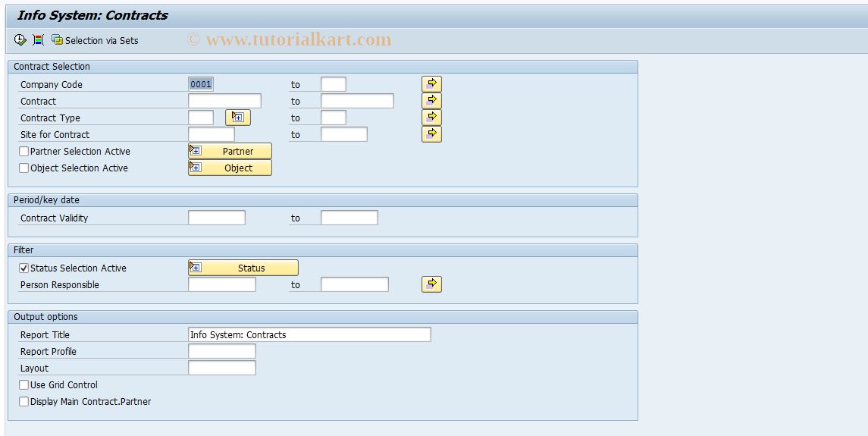Screen dimensions: 868x436
Task: Click the Site for Contract to field
Action: pos(343,134)
